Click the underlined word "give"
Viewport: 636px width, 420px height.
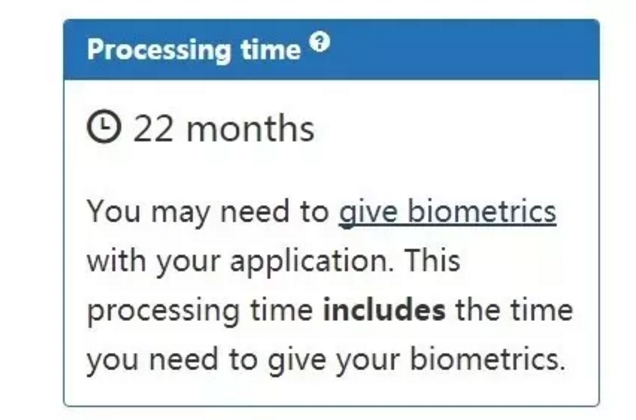[361, 212]
